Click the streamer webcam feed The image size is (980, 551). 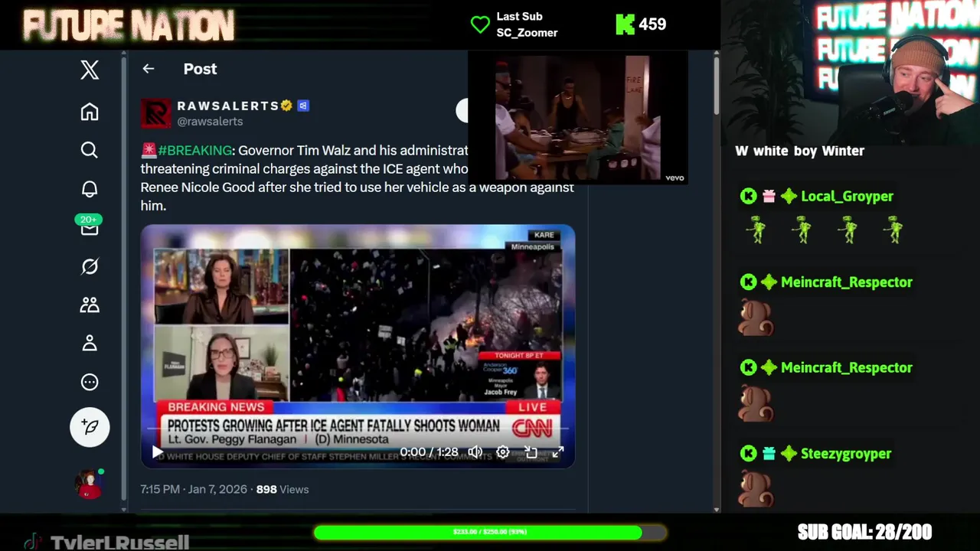click(x=850, y=72)
